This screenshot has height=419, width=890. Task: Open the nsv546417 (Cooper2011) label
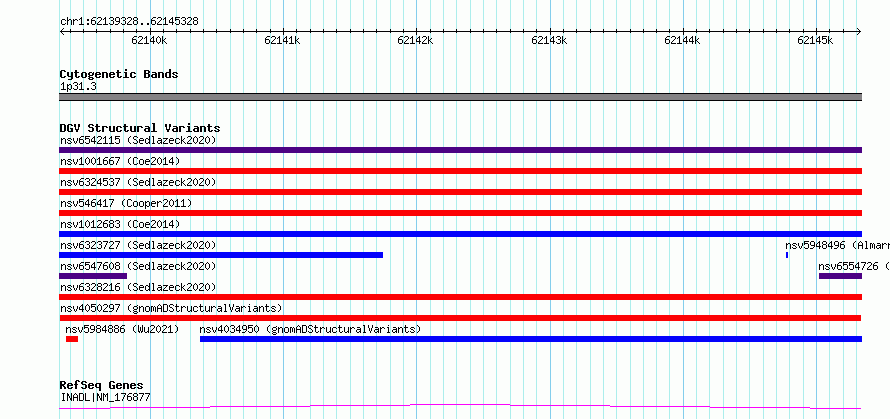[x=126, y=203]
